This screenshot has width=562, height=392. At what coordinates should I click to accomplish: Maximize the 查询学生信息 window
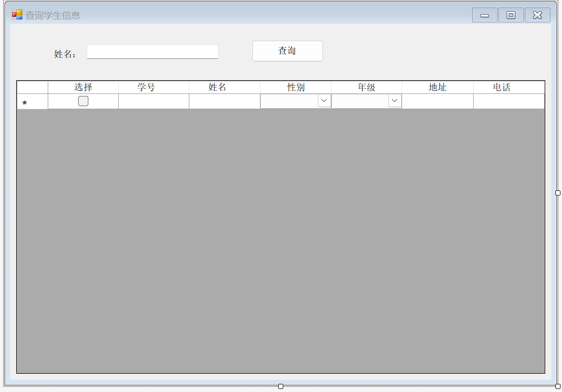[511, 15]
